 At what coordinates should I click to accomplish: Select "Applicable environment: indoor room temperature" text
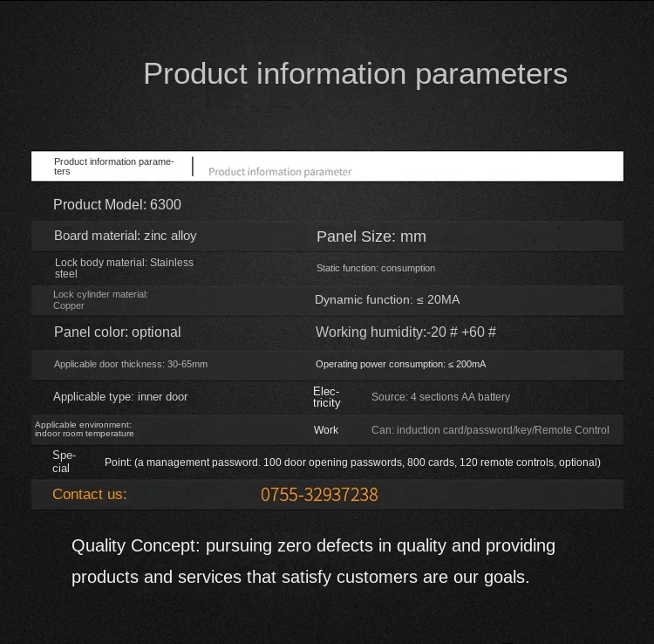tap(84, 429)
